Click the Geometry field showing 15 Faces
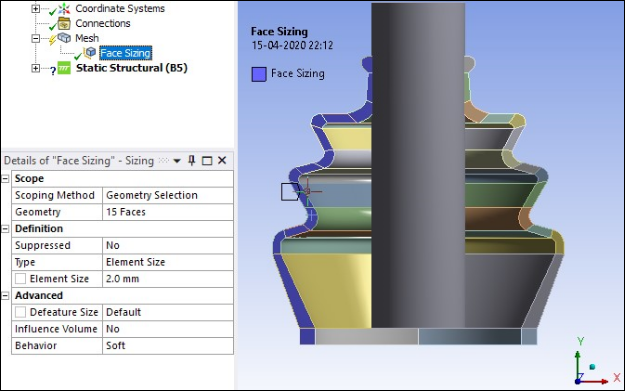625x391 pixels. point(168,212)
